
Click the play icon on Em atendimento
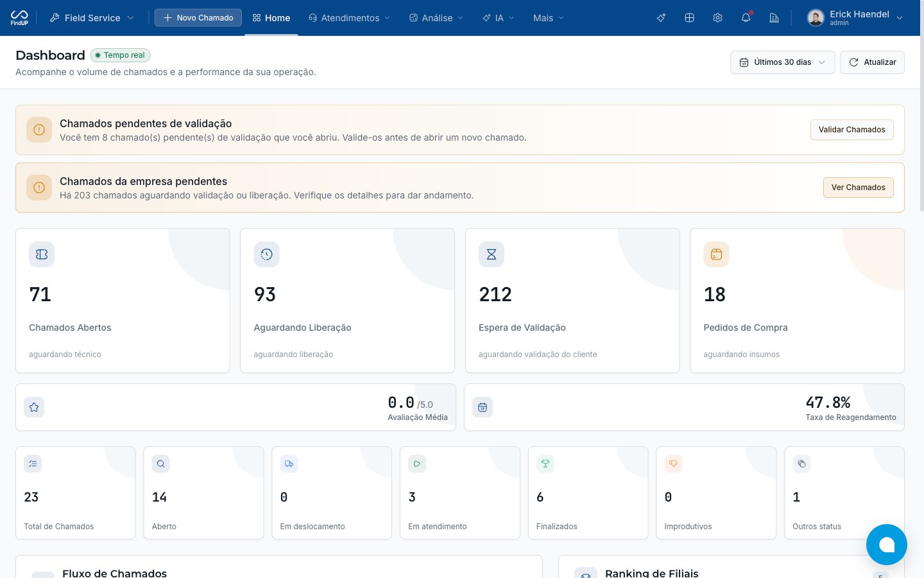(417, 464)
